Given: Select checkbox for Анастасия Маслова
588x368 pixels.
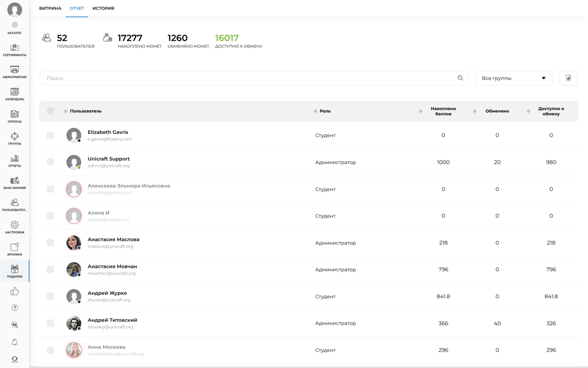Looking at the screenshot, I should [50, 243].
